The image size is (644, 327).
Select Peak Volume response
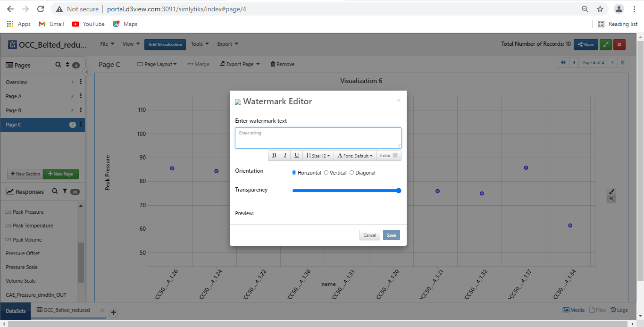27,240
